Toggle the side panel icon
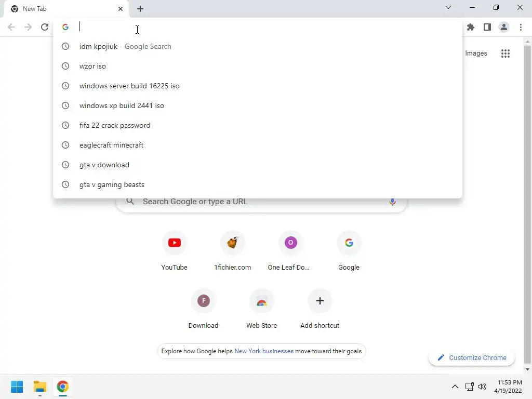This screenshot has height=399, width=532. [x=487, y=27]
